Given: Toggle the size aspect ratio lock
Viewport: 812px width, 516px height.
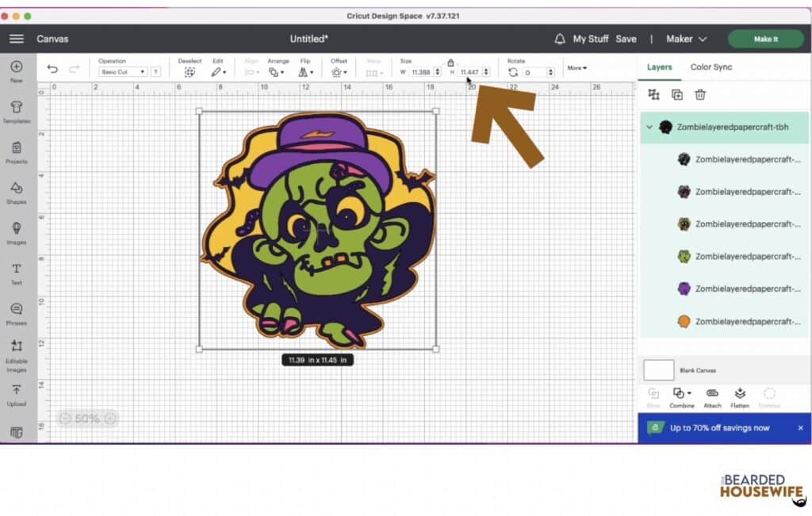Looking at the screenshot, I should (x=450, y=62).
